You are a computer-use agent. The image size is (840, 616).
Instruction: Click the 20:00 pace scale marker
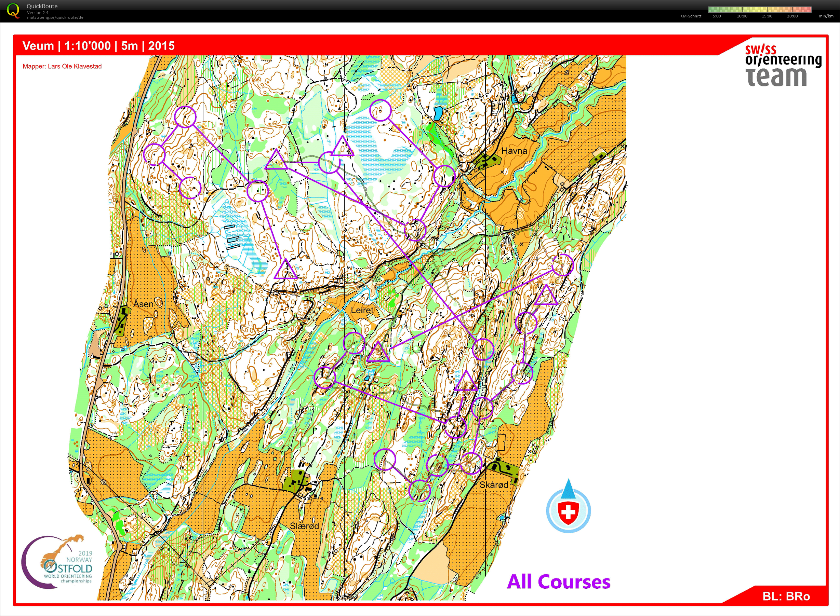(792, 16)
